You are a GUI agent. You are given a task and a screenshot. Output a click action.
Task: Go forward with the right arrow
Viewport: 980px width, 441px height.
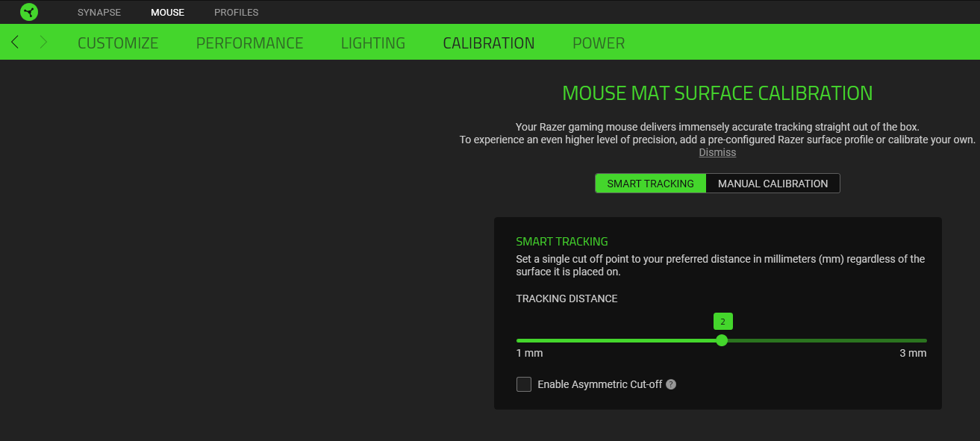(x=43, y=43)
